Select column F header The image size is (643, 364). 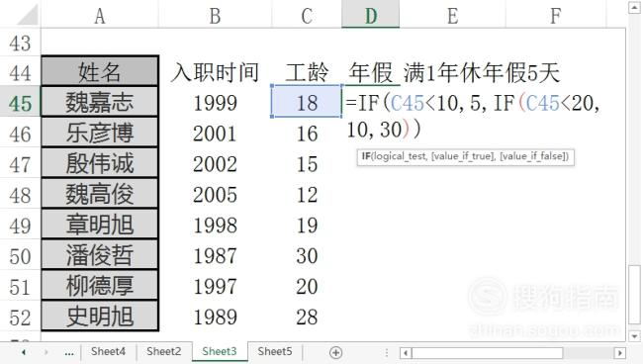[x=556, y=16]
